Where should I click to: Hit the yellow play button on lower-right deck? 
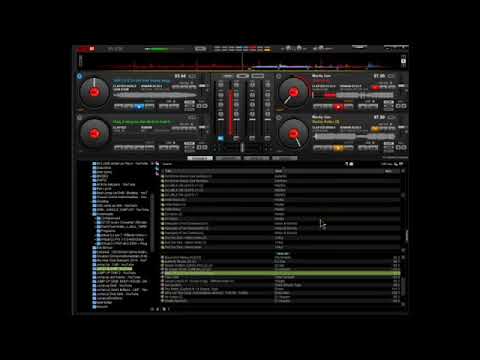[x=338, y=148]
